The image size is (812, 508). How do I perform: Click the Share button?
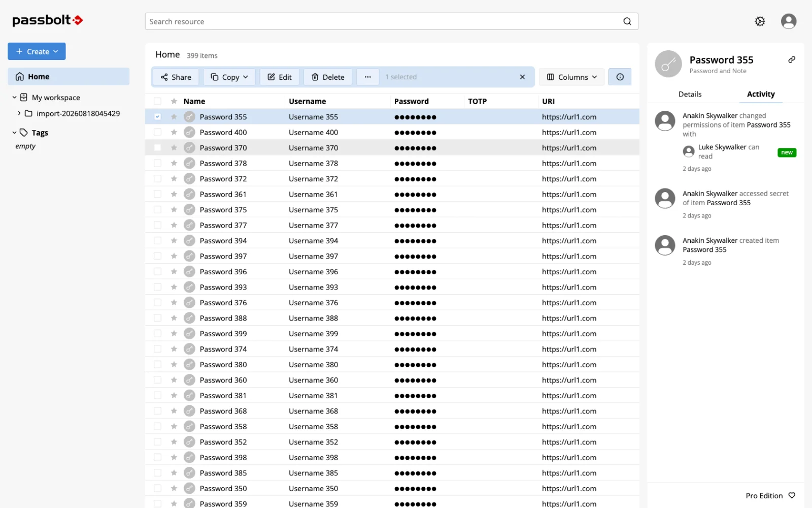tap(176, 77)
